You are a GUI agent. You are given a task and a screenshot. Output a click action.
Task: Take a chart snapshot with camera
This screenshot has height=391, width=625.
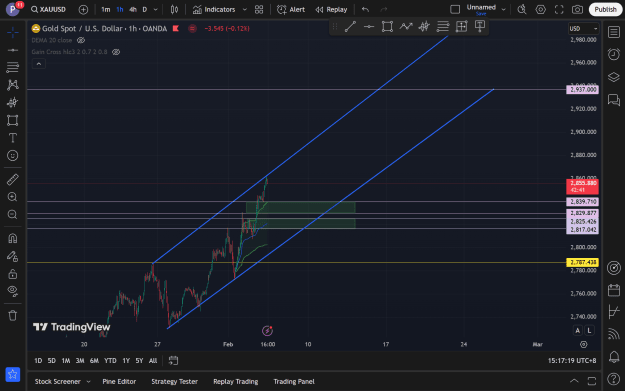(x=577, y=10)
